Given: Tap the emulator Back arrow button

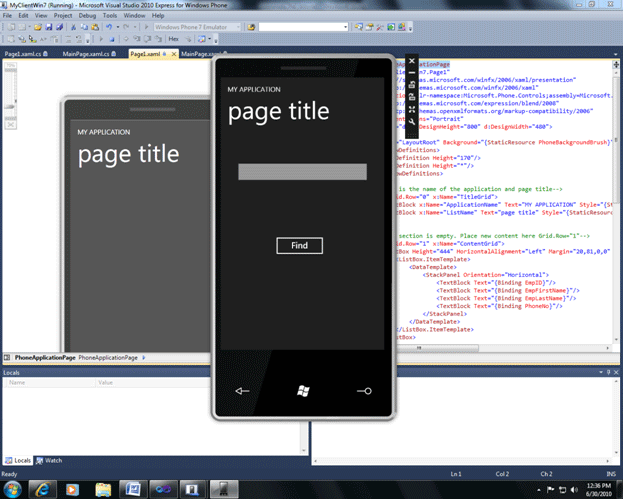Looking at the screenshot, I should click(x=242, y=391).
